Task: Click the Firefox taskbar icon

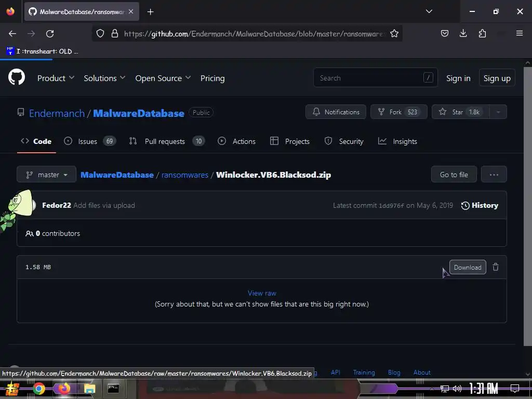Action: pyautogui.click(x=64, y=389)
